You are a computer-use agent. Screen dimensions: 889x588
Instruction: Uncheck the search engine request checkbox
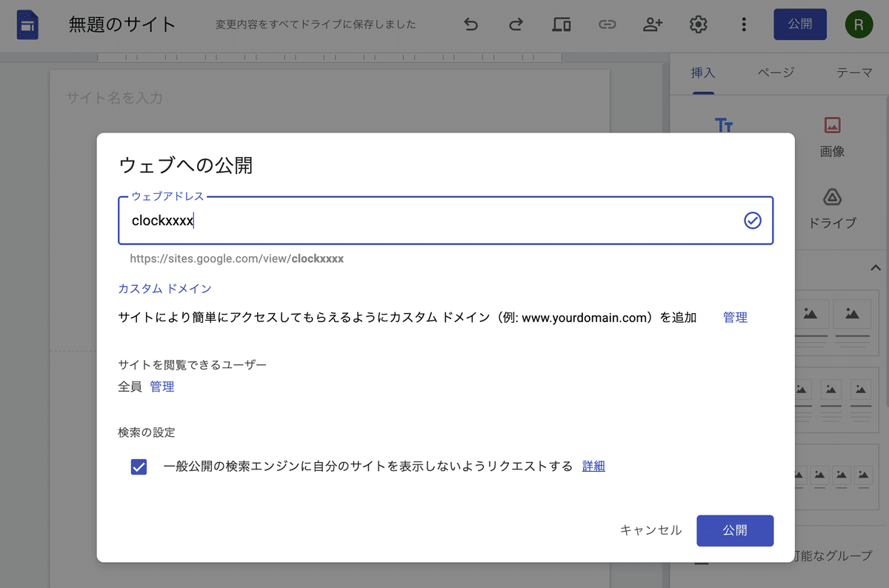(x=139, y=467)
